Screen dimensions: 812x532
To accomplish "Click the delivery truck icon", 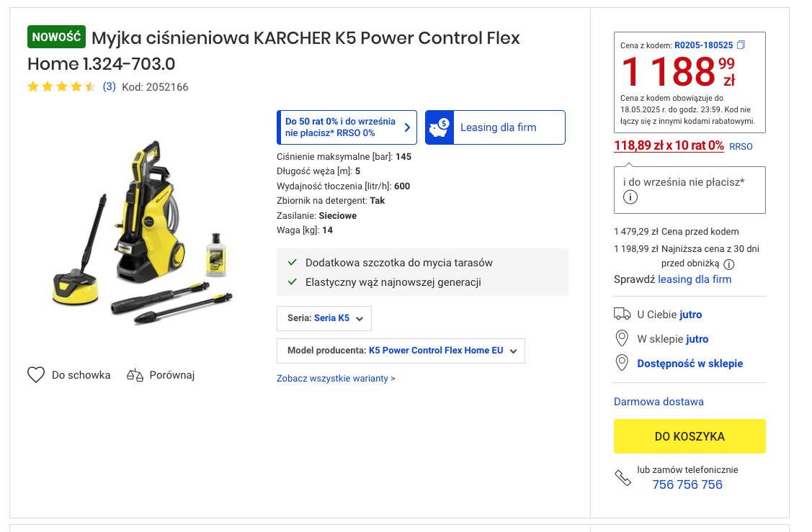I will click(622, 314).
